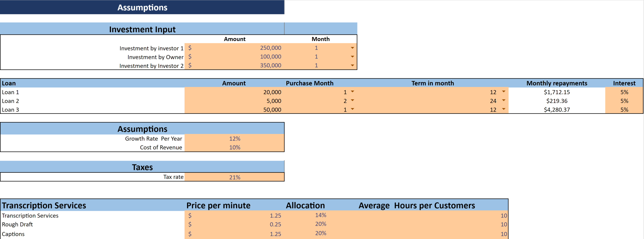Click the Investment Input section header

[x=142, y=29]
